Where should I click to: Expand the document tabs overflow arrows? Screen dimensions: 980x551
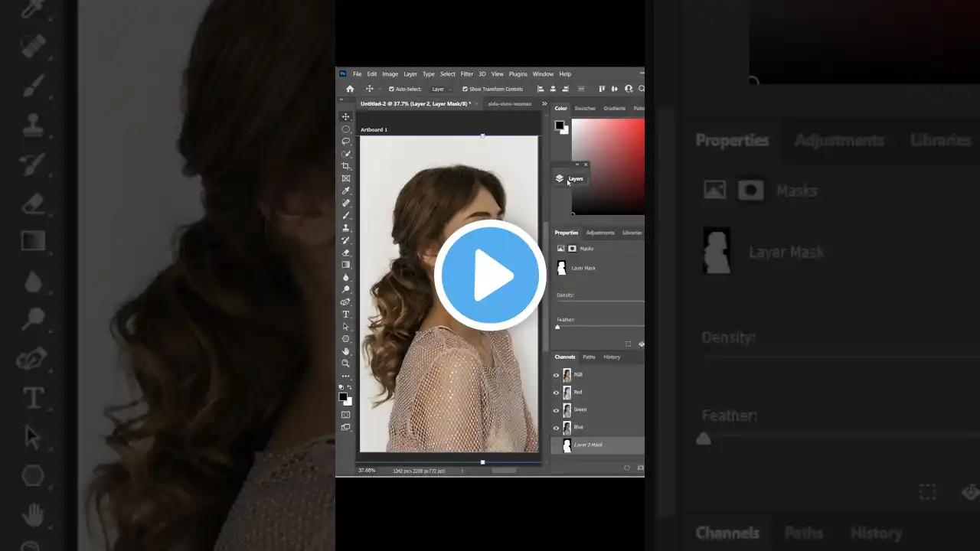[x=544, y=103]
